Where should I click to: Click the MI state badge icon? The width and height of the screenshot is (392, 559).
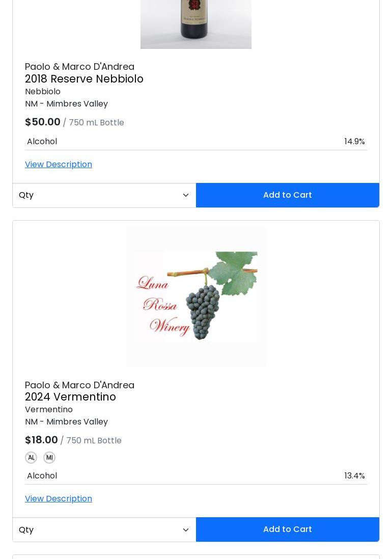click(49, 458)
